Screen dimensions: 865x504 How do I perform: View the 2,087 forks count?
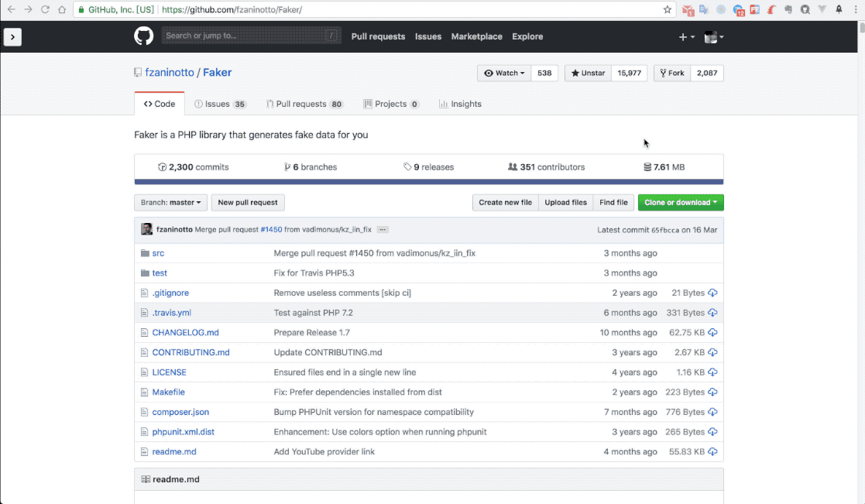[x=707, y=73]
